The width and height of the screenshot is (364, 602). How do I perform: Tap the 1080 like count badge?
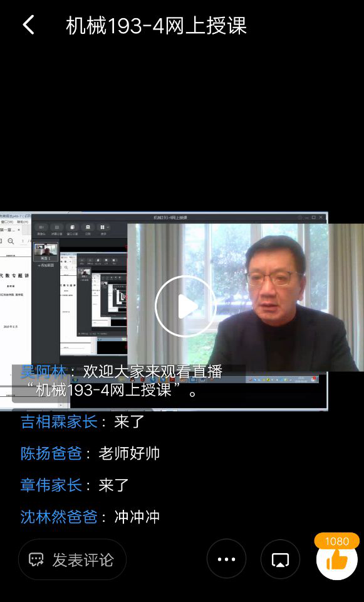coord(337,541)
